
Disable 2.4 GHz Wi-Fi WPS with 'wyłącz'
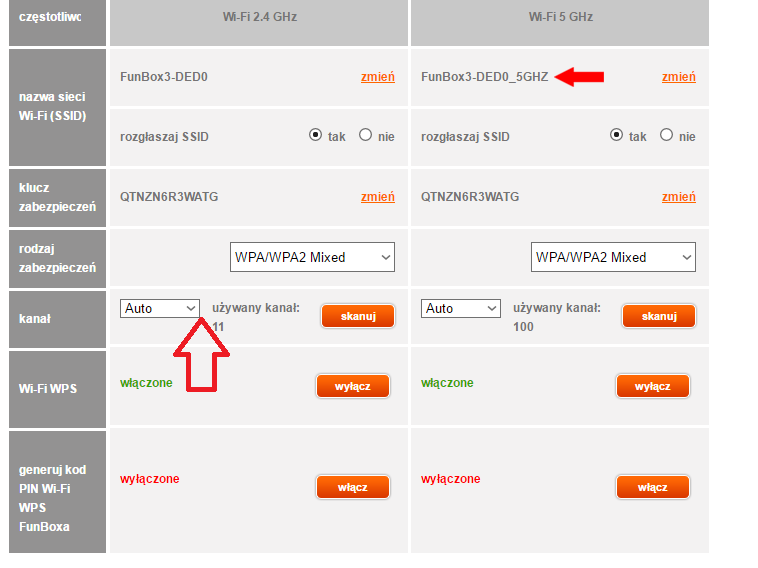(353, 386)
